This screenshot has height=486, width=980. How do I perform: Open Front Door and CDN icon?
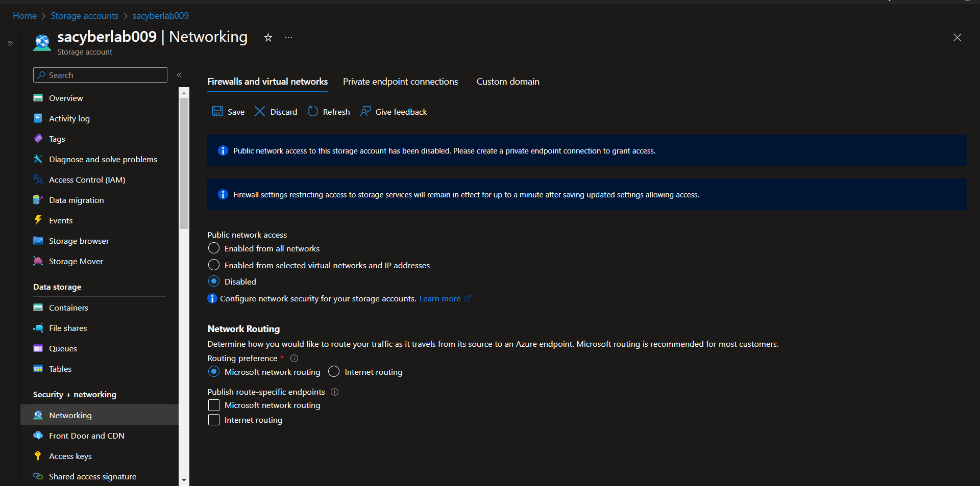[x=38, y=436]
